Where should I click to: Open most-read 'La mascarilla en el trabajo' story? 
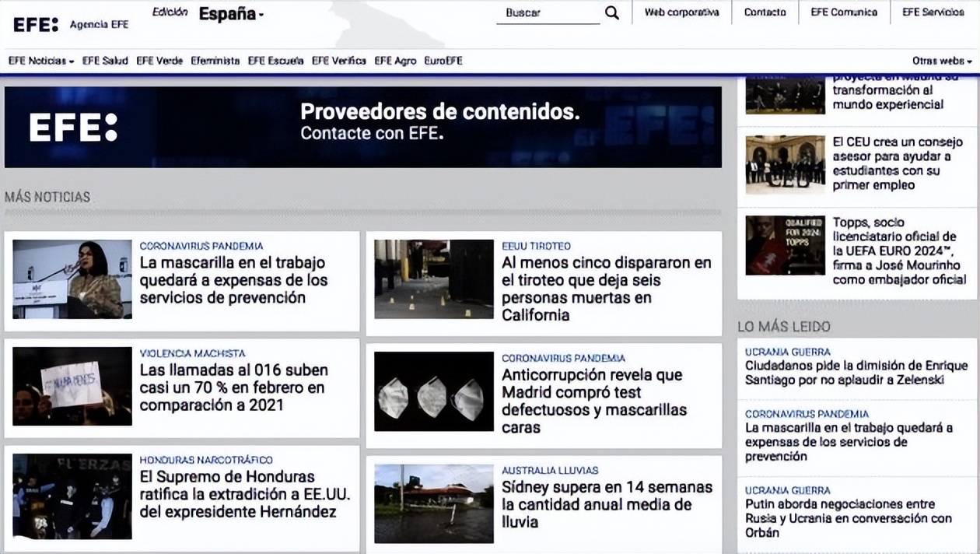click(849, 442)
